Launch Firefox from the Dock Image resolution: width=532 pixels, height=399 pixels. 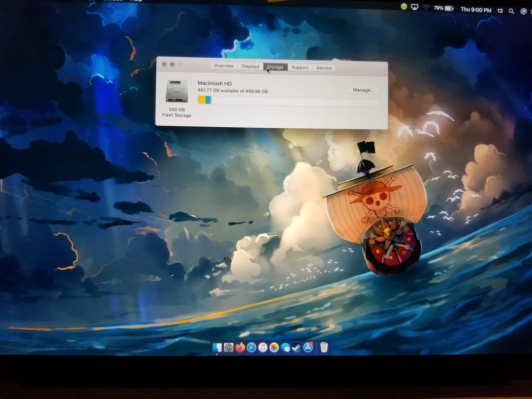coord(240,348)
